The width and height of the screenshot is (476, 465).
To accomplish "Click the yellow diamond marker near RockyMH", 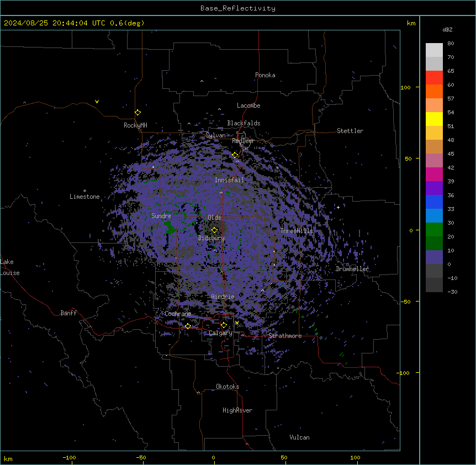I will click(138, 112).
